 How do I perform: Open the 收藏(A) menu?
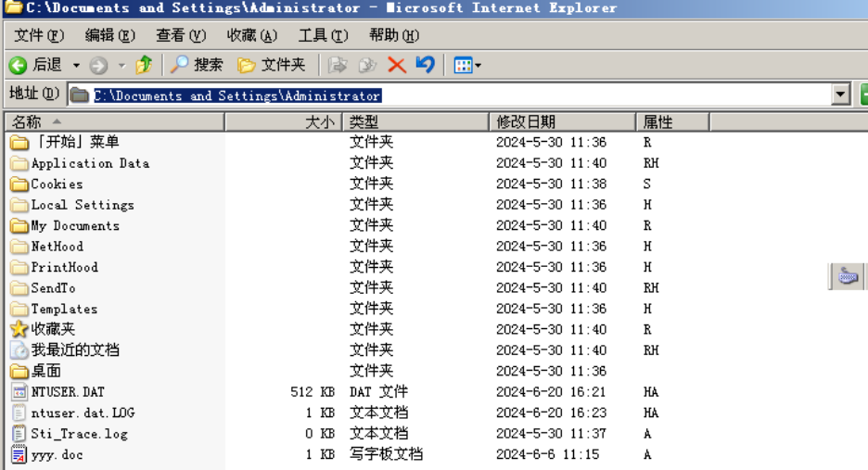pos(252,35)
